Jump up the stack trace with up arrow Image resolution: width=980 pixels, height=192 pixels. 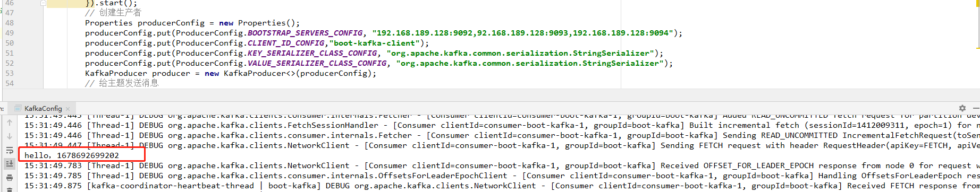tap(10, 123)
